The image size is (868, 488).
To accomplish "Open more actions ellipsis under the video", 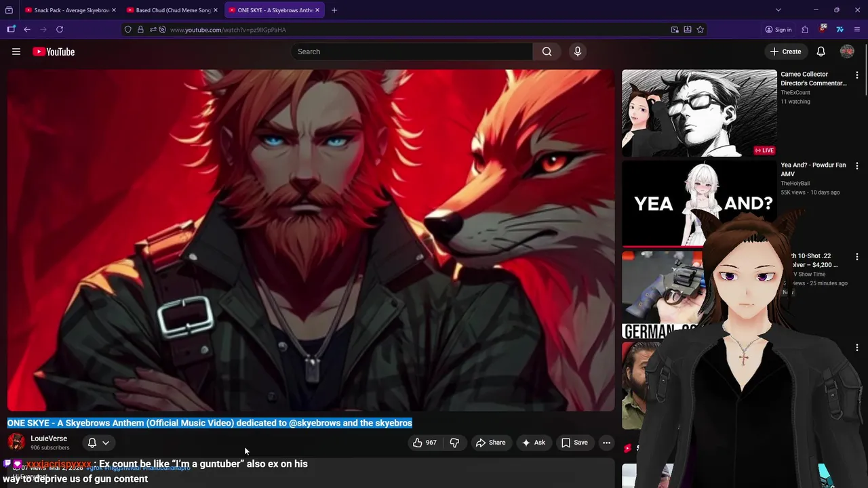I will pos(606,443).
